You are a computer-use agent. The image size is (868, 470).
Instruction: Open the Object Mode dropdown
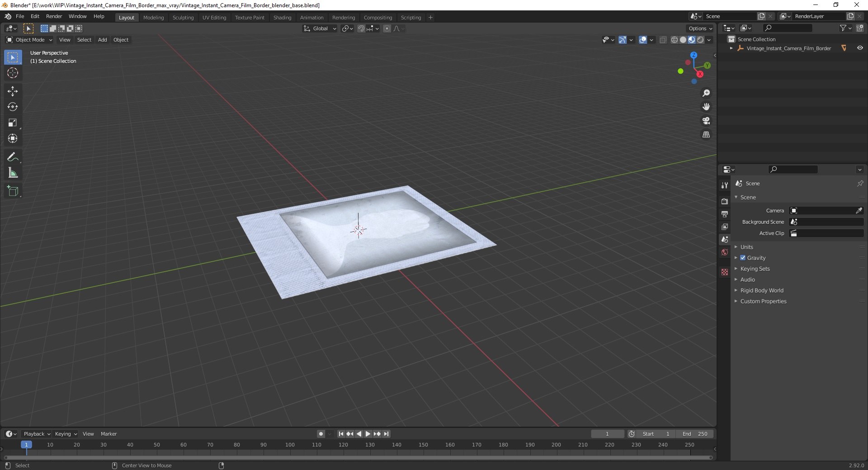tap(29, 40)
